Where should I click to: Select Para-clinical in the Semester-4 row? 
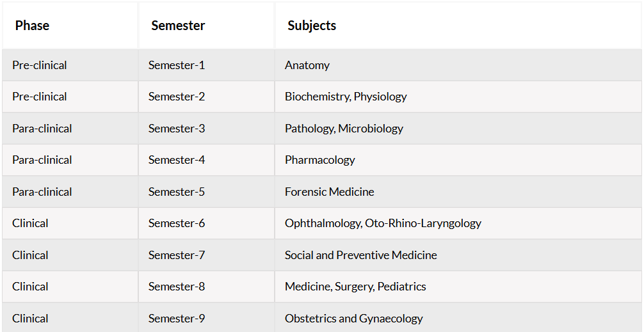pos(70,160)
